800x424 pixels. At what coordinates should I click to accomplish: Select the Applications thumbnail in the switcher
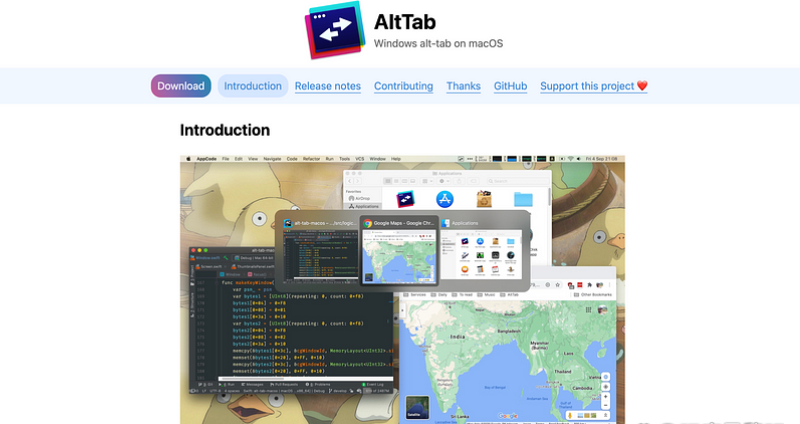[482, 250]
